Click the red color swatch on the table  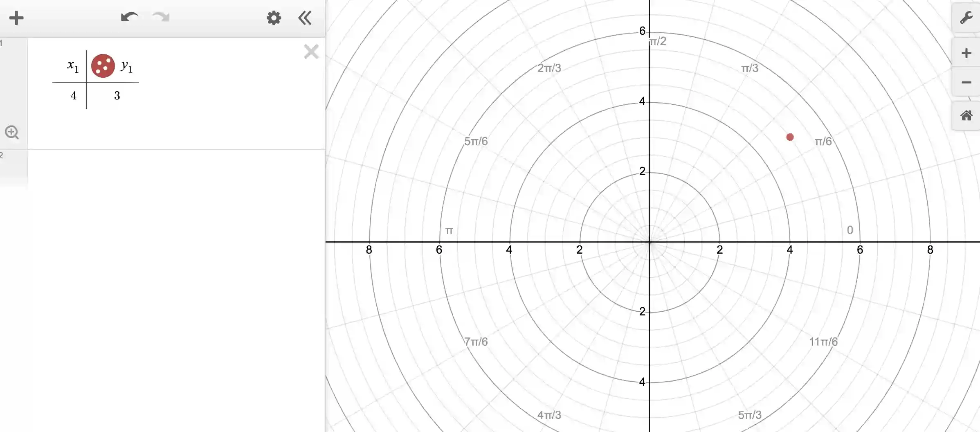[103, 66]
